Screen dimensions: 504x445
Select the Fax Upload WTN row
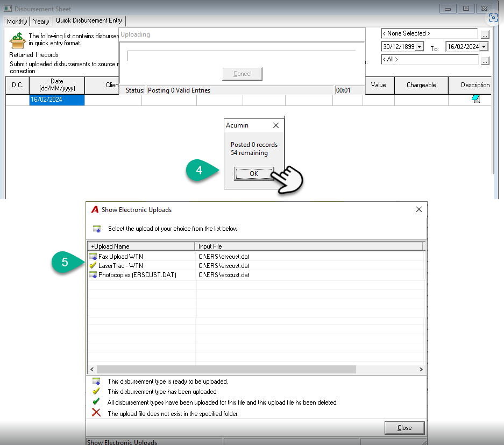[257, 256]
